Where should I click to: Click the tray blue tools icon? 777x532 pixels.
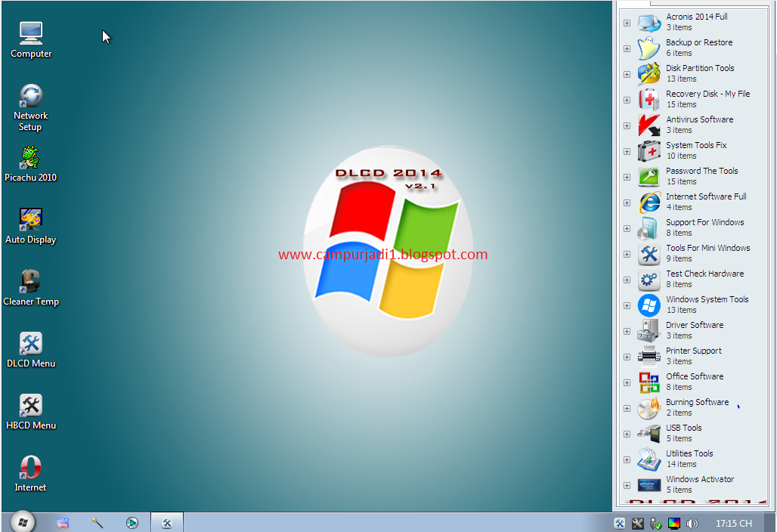pos(620,523)
